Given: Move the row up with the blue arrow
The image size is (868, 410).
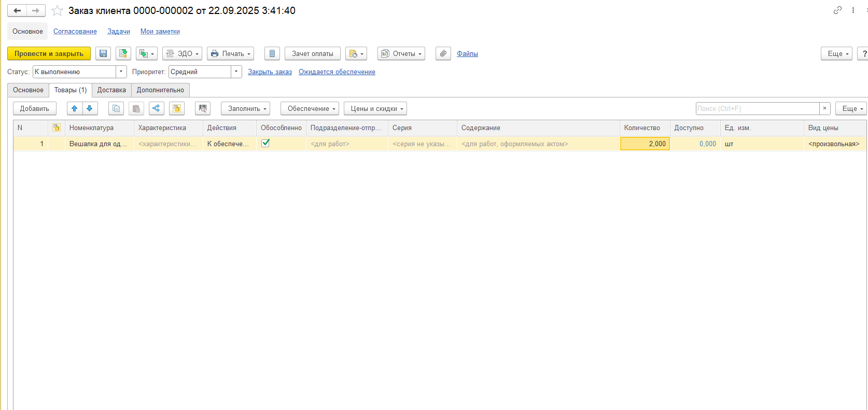Looking at the screenshot, I should (x=75, y=108).
